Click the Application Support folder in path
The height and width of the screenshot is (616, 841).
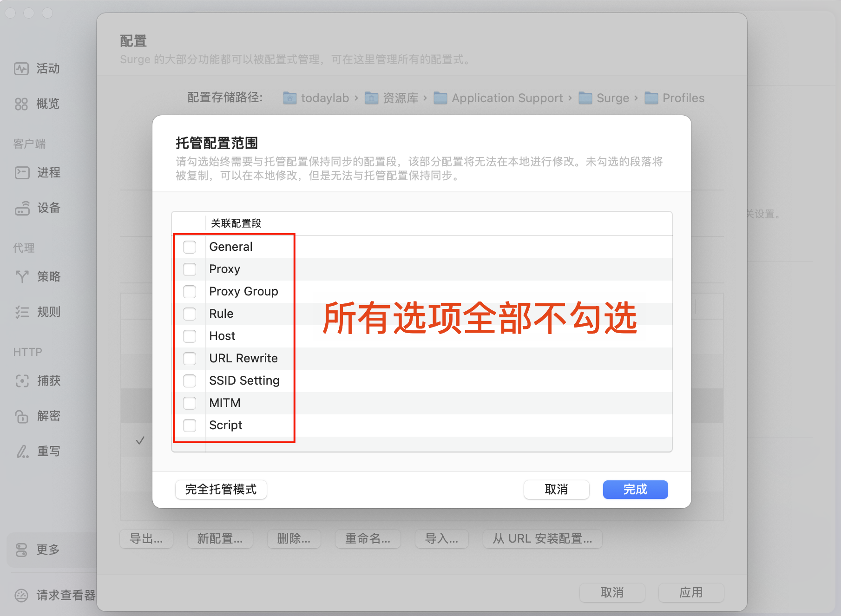(x=499, y=98)
